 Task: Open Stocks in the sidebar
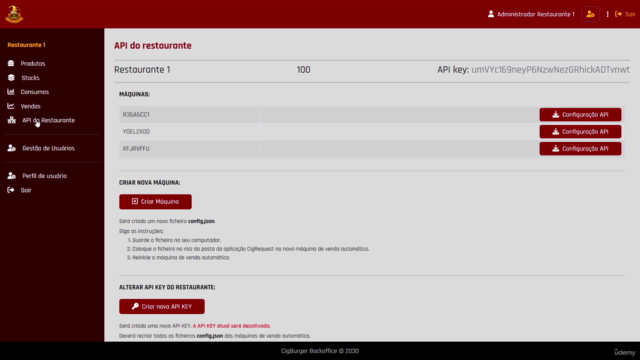click(x=30, y=78)
